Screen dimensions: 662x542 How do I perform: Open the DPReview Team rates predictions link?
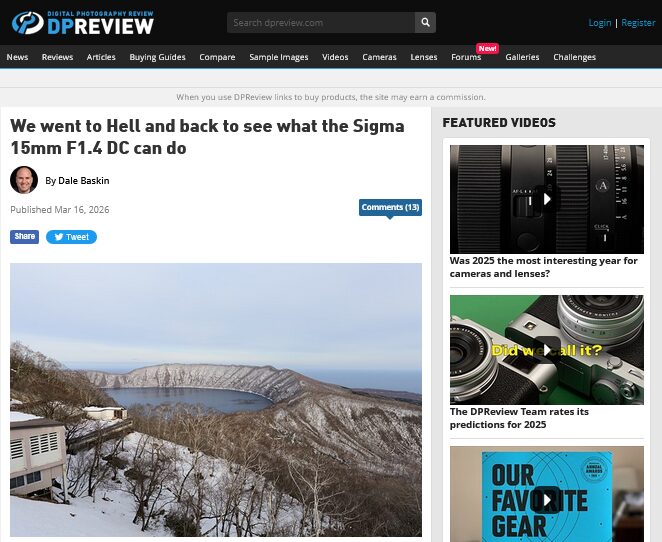(x=519, y=418)
